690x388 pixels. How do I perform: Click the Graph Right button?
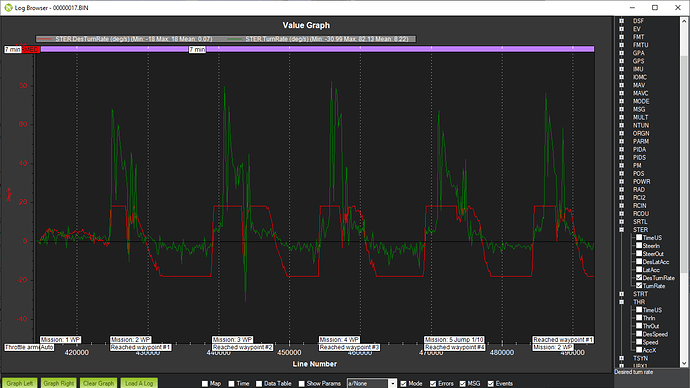tap(59, 383)
